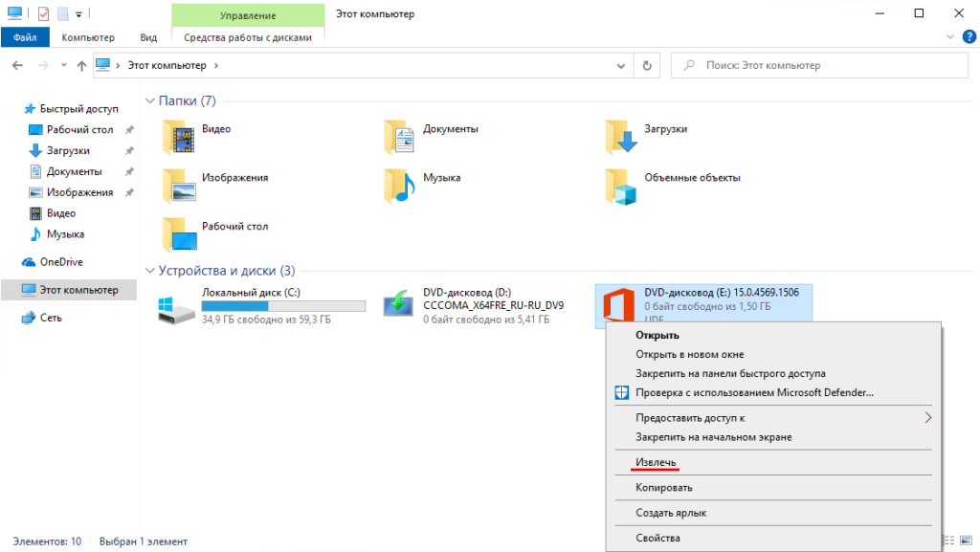Image resolution: width=980 pixels, height=552 pixels.
Task: Open the Загрузки folder icon in Папки
Action: 621,137
